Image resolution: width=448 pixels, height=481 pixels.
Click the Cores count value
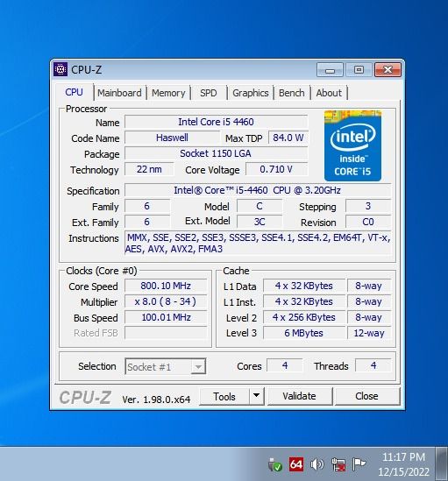(x=285, y=365)
